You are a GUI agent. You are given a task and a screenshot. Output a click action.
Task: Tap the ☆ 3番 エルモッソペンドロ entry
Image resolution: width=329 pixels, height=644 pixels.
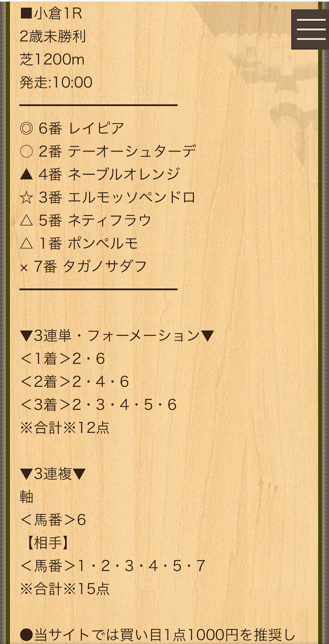tap(108, 197)
